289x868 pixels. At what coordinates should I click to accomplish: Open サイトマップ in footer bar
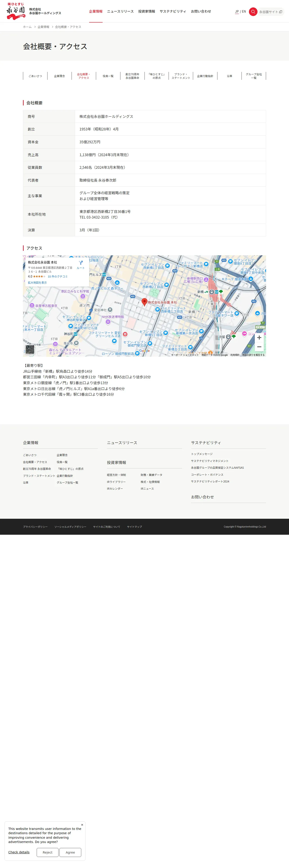click(135, 527)
